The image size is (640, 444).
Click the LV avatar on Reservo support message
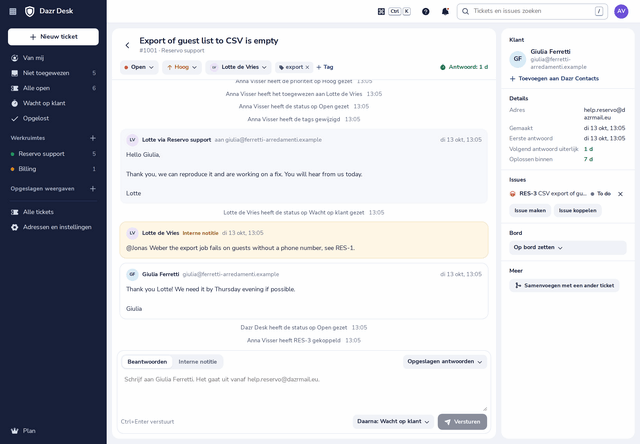tap(132, 140)
